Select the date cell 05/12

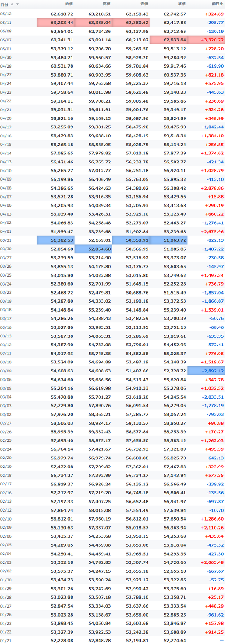5,14
